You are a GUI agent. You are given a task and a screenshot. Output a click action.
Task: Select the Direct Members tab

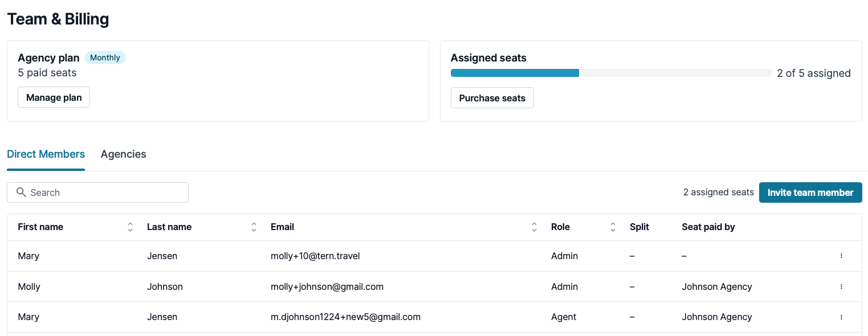[x=46, y=154]
